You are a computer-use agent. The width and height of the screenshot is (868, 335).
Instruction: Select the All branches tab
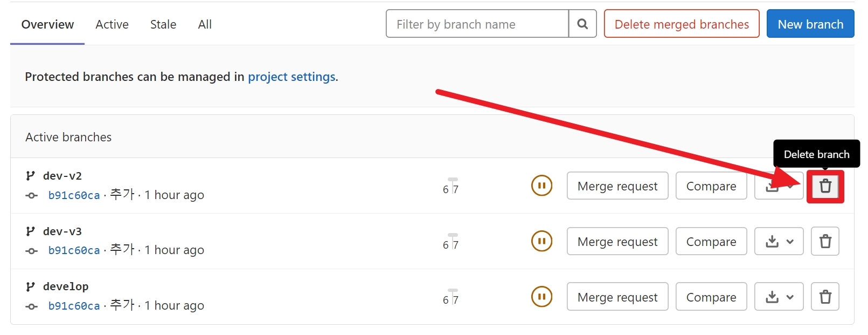(205, 24)
